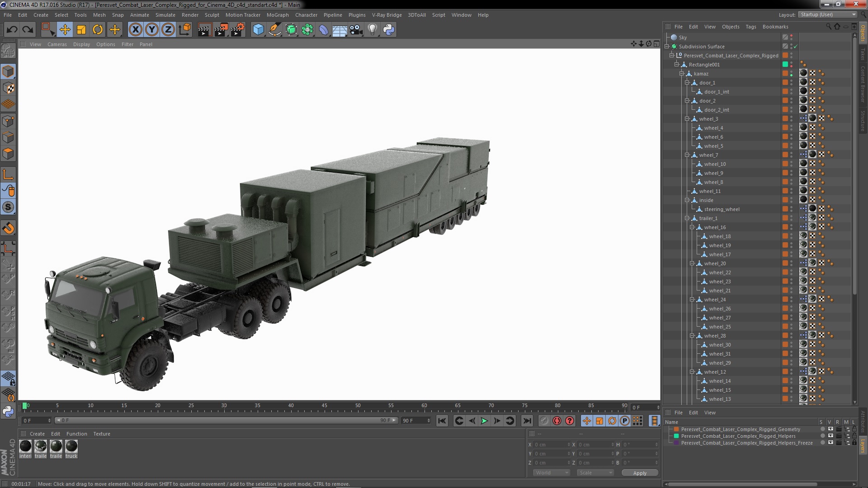Click X position input field

[x=552, y=445]
